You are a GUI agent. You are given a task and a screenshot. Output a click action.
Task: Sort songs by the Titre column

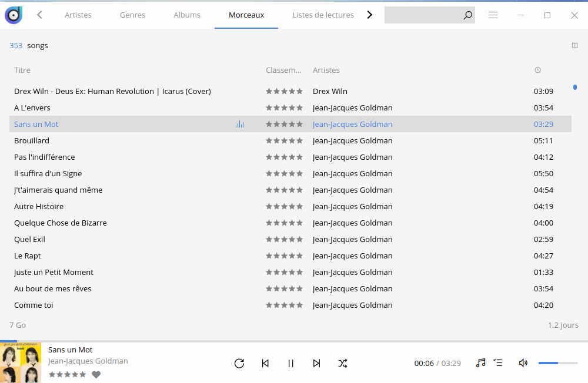tap(22, 70)
